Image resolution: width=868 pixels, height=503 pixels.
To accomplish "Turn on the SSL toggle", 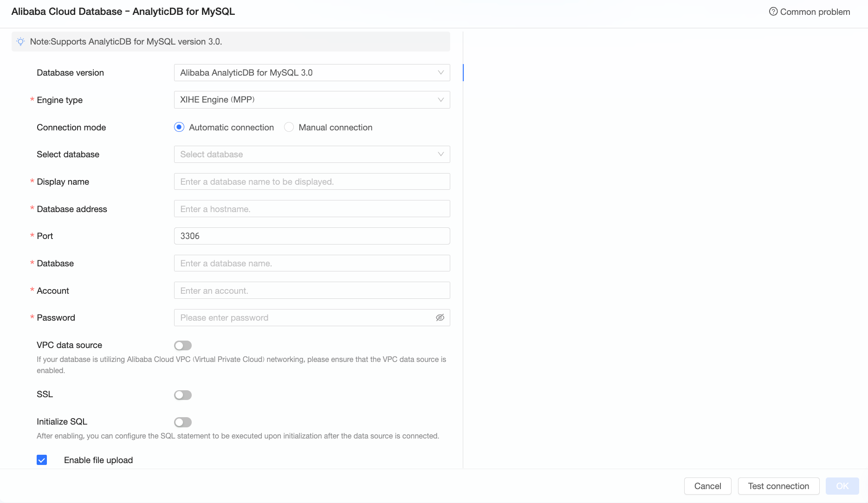I will [183, 395].
